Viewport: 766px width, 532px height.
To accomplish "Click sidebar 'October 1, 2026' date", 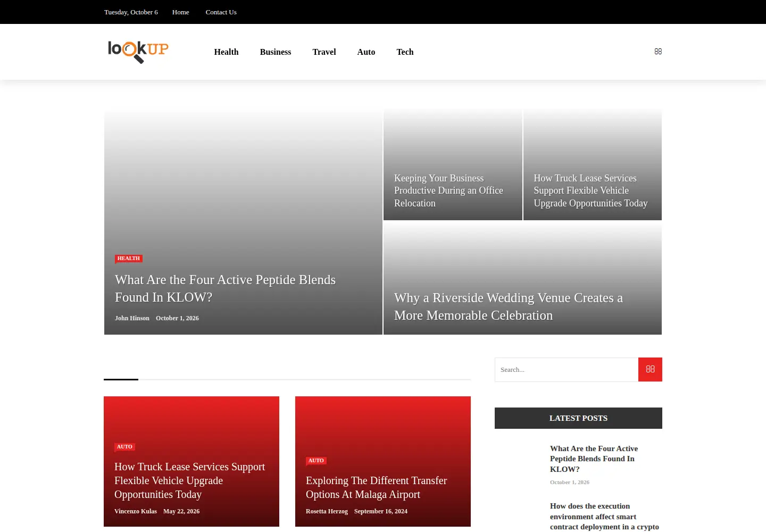I will coord(570,483).
